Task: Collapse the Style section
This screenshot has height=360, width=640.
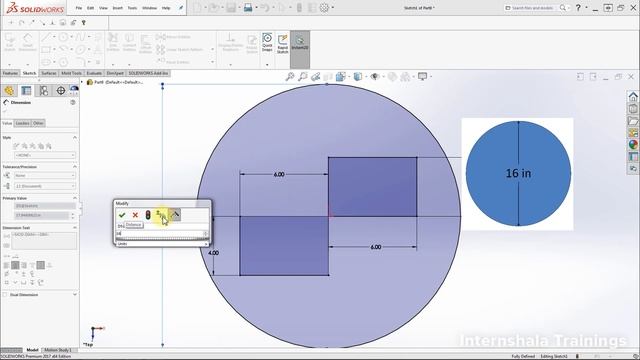Action: tap(75, 138)
